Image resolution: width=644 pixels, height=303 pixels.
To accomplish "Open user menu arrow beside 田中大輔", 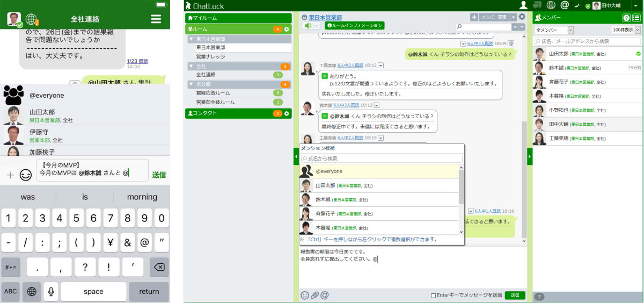I will point(635,6).
